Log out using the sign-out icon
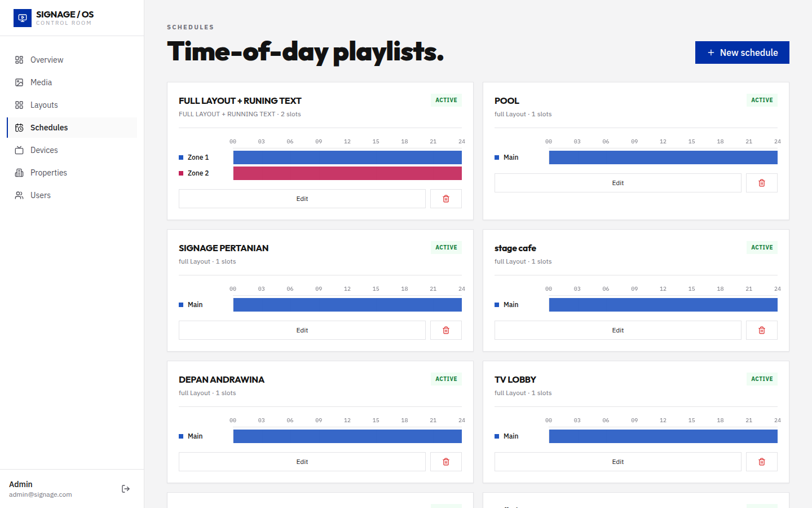 tap(126, 489)
